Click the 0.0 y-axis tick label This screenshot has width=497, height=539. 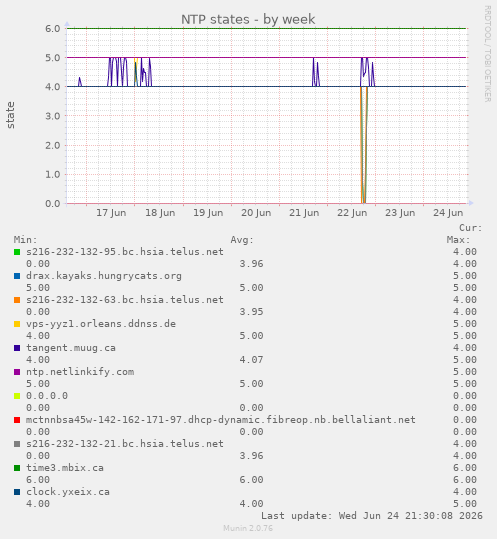click(x=53, y=204)
